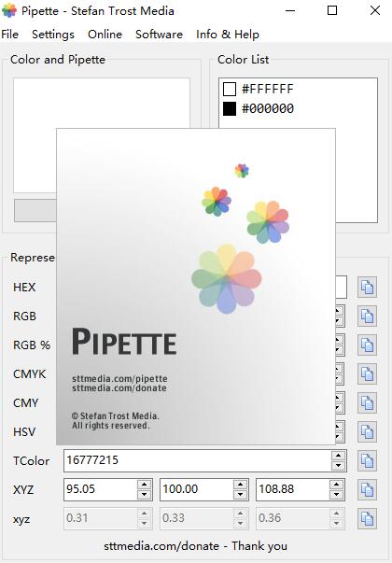Copy the TColor value with its copy icon
392x563 pixels.
tap(367, 460)
